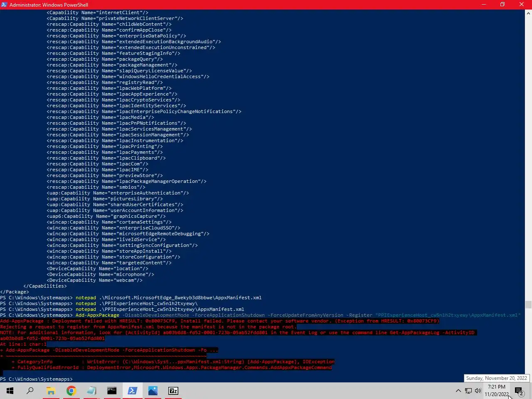The image size is (532, 399).
Task: Click the closing '</Package>' tag
Action: click(15, 292)
